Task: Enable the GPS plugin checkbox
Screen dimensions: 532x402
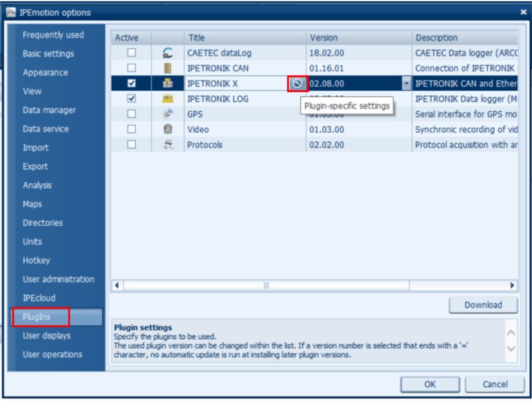Action: pos(132,114)
